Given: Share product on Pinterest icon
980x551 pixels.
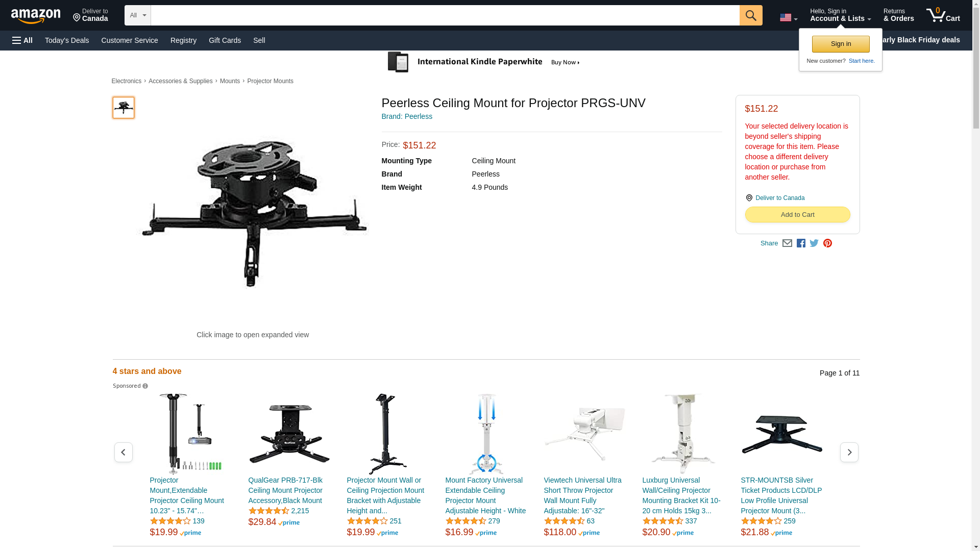Looking at the screenshot, I should point(827,243).
